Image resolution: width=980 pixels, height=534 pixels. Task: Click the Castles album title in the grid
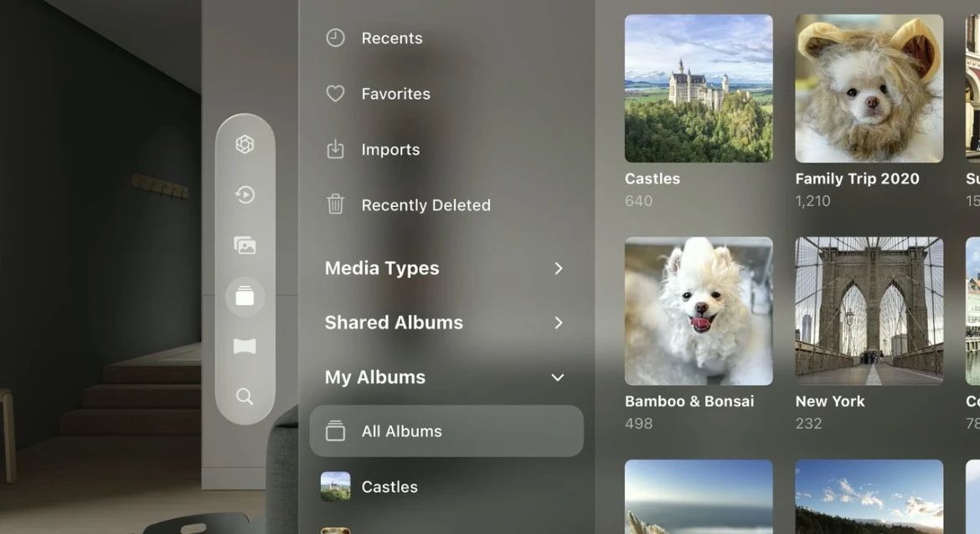652,179
